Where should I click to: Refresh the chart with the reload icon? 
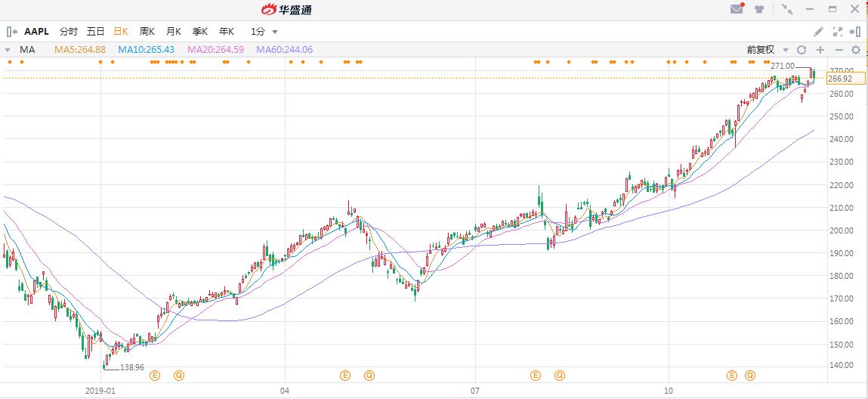click(802, 50)
